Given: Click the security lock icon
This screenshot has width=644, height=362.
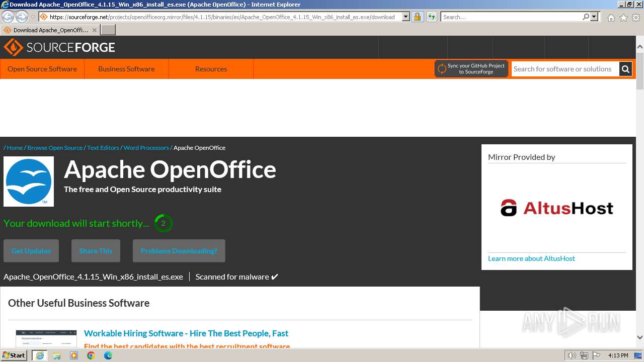Looking at the screenshot, I should click(x=417, y=17).
